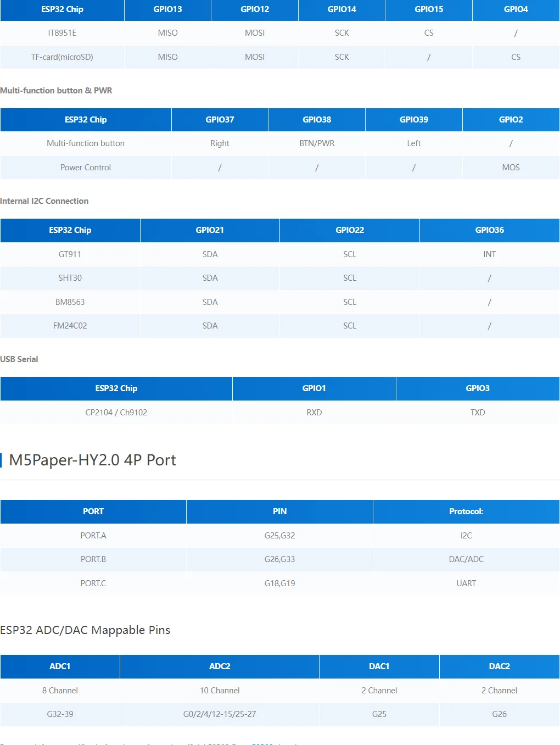Click the GPIO13 column header
Viewport: 560px width, 745px height.
(x=167, y=9)
